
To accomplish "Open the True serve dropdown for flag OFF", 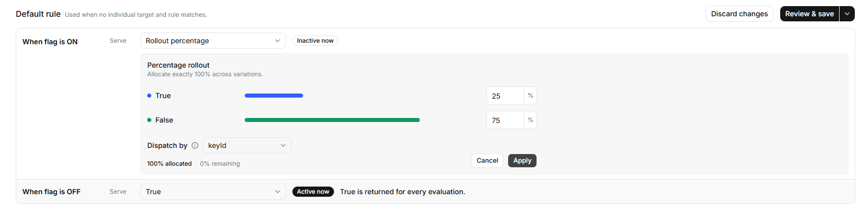I will point(213,192).
